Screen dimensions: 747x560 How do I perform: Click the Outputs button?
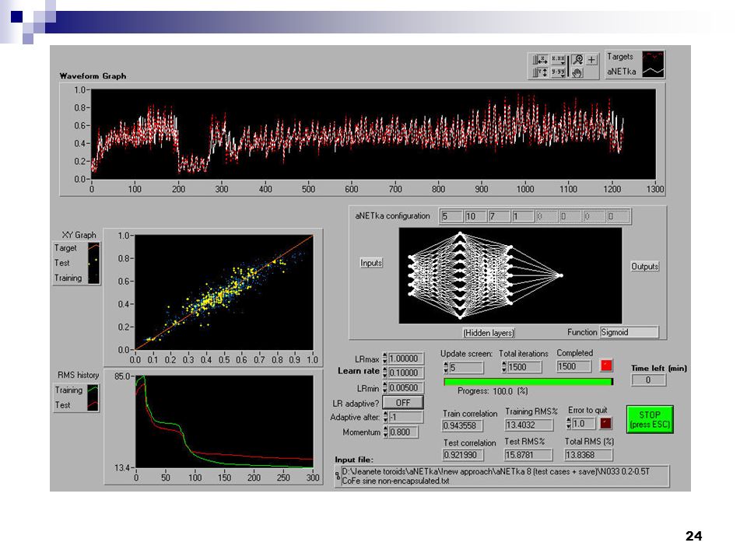(x=644, y=266)
